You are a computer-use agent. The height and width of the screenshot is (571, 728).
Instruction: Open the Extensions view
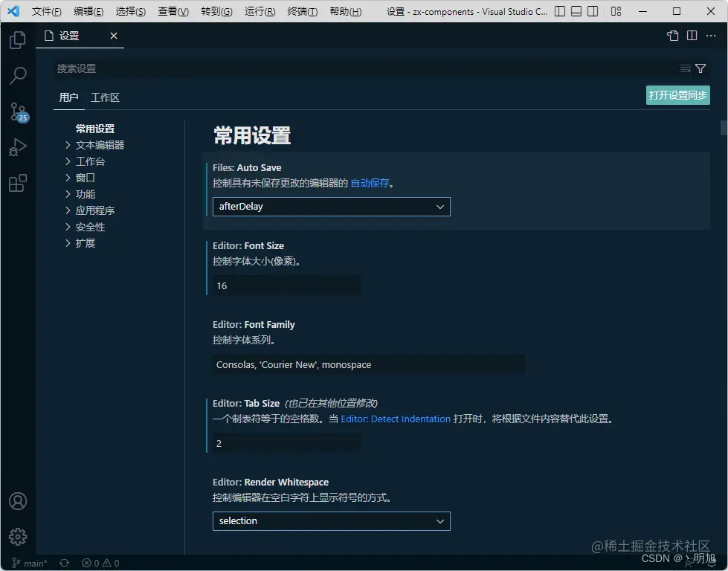tap(17, 183)
